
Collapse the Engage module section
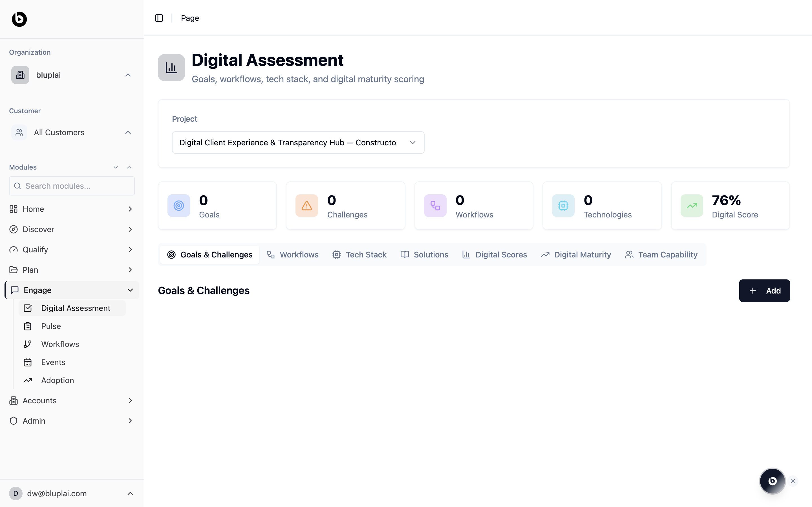[x=130, y=290]
